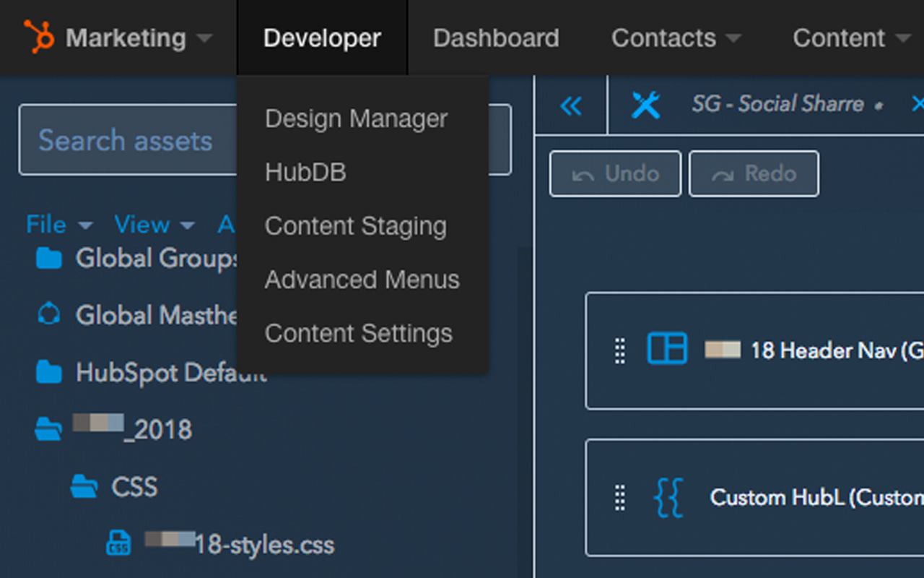Grab the 18 Header Nav drag handle
The height and width of the screenshot is (578, 924).
click(x=619, y=350)
